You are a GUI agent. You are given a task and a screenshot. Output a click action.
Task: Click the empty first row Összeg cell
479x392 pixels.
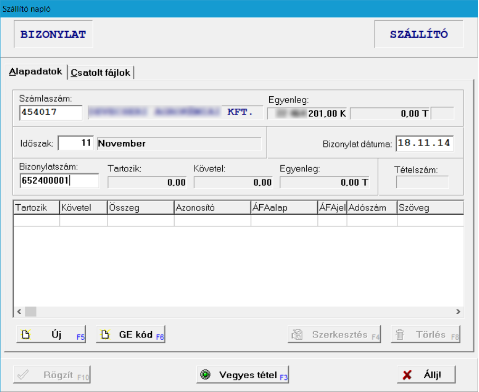click(141, 221)
